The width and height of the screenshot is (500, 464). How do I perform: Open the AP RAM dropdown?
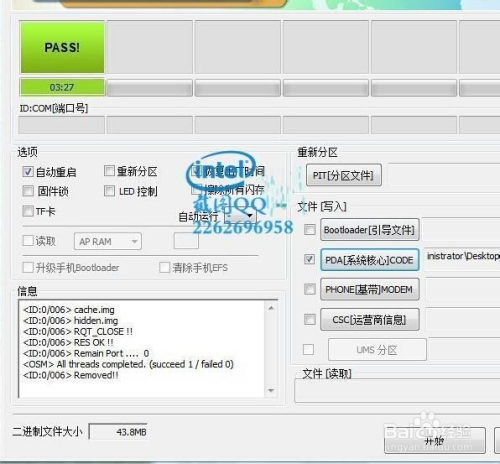coord(108,241)
